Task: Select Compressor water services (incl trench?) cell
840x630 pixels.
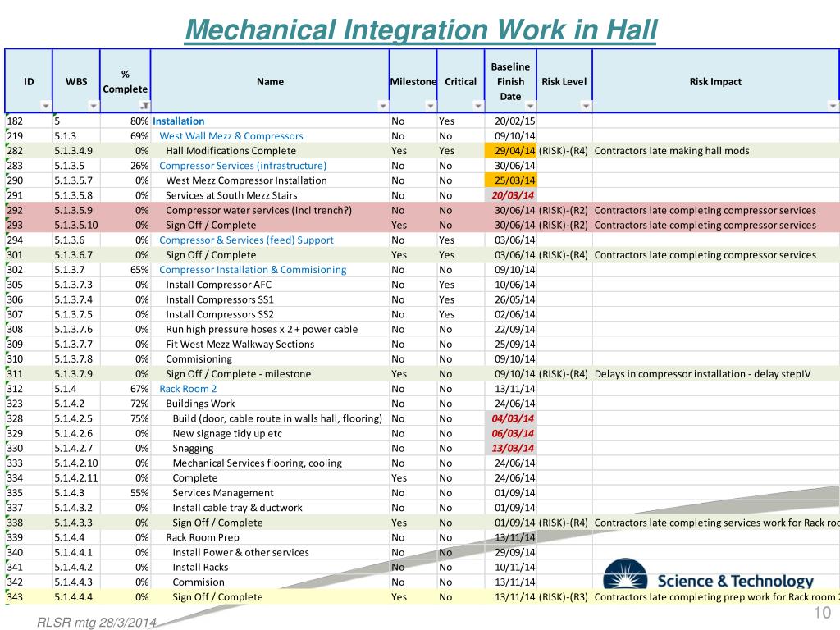Action: [x=271, y=211]
